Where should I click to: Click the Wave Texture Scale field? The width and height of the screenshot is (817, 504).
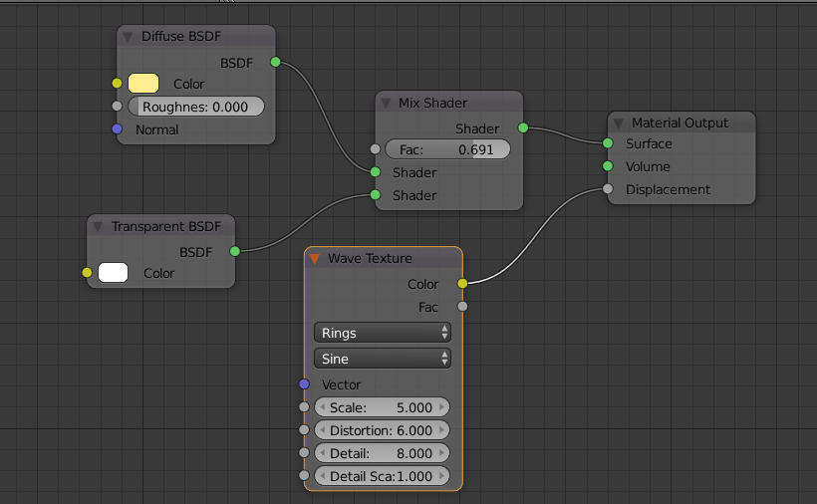[x=383, y=407]
